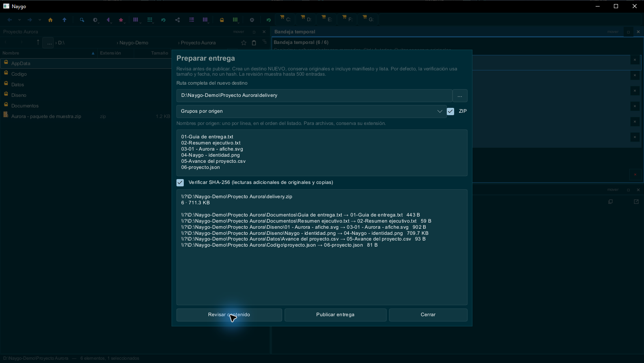644x363 pixels.
Task: Select the Codigo folder row
Action: (x=85, y=74)
